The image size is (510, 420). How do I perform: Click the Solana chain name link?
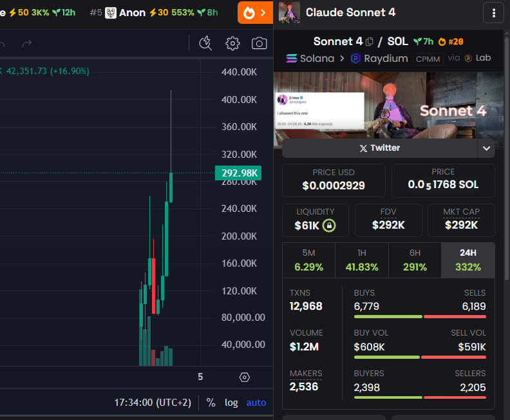[x=317, y=59]
